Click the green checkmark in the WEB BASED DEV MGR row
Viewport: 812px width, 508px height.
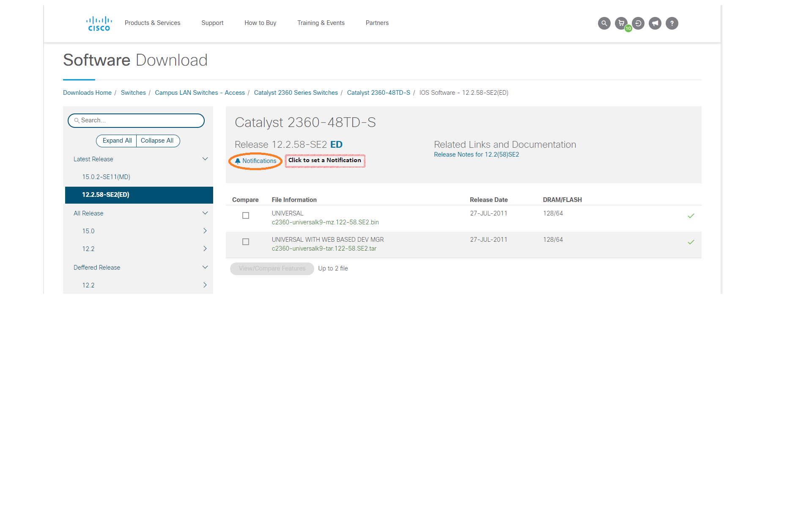point(691,242)
